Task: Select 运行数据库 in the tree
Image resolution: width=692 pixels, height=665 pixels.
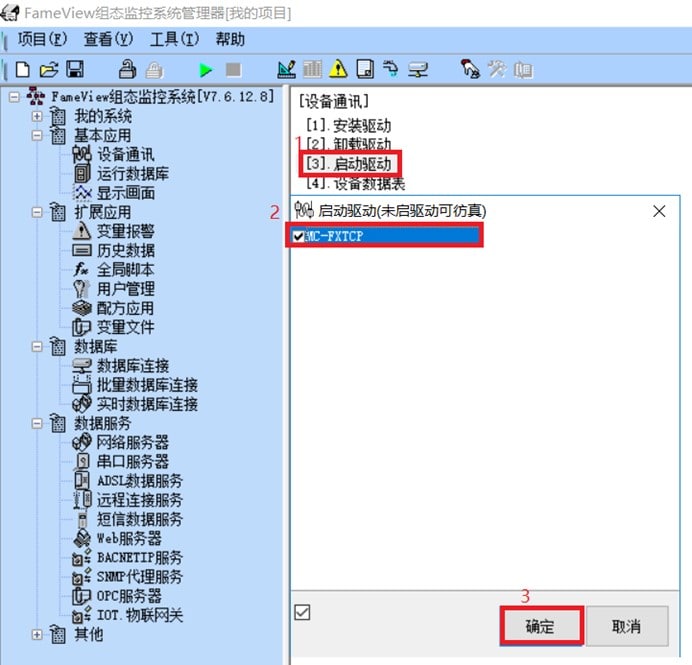Action: pos(132,174)
